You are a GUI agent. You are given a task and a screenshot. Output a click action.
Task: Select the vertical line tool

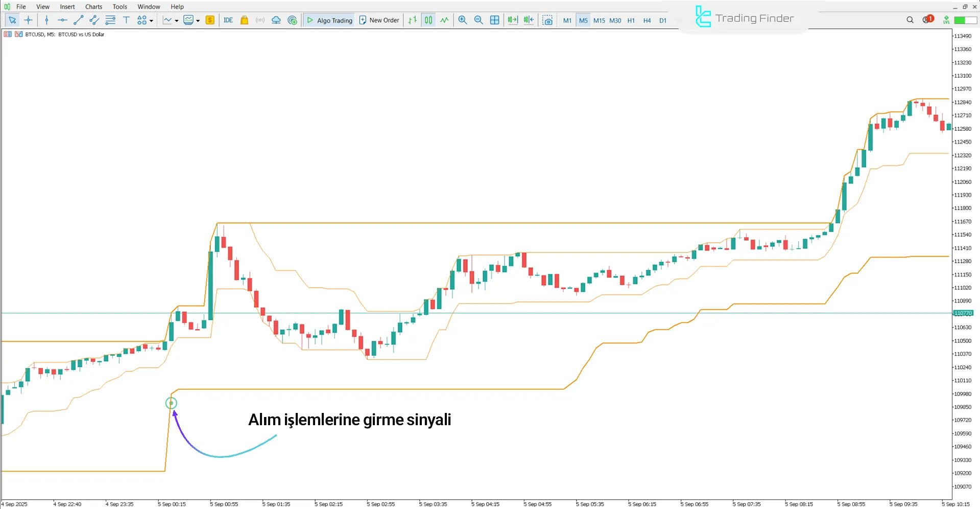(46, 20)
